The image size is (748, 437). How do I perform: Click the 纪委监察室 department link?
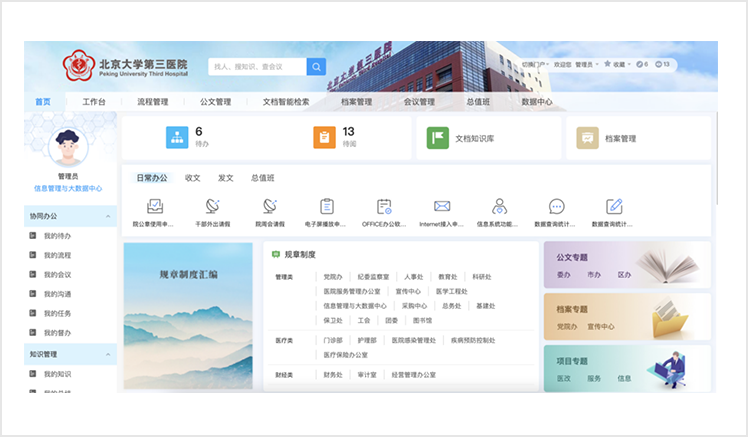coord(376,276)
